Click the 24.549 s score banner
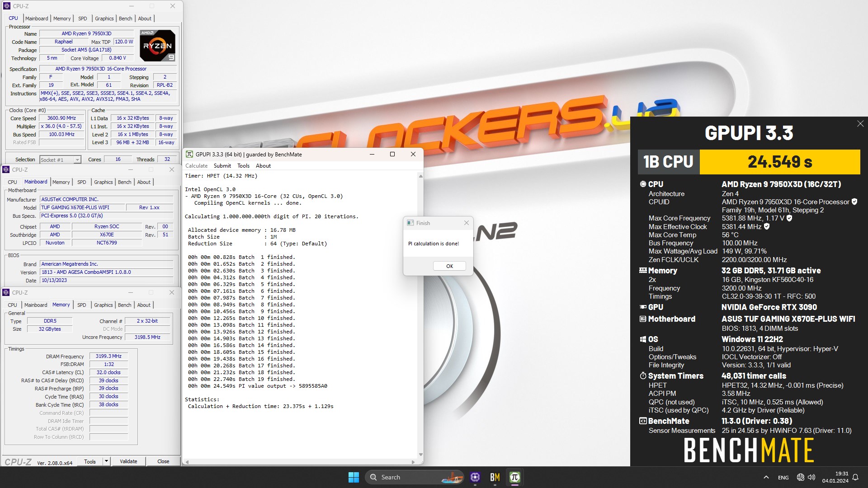The width and height of the screenshot is (868, 488). click(x=780, y=162)
